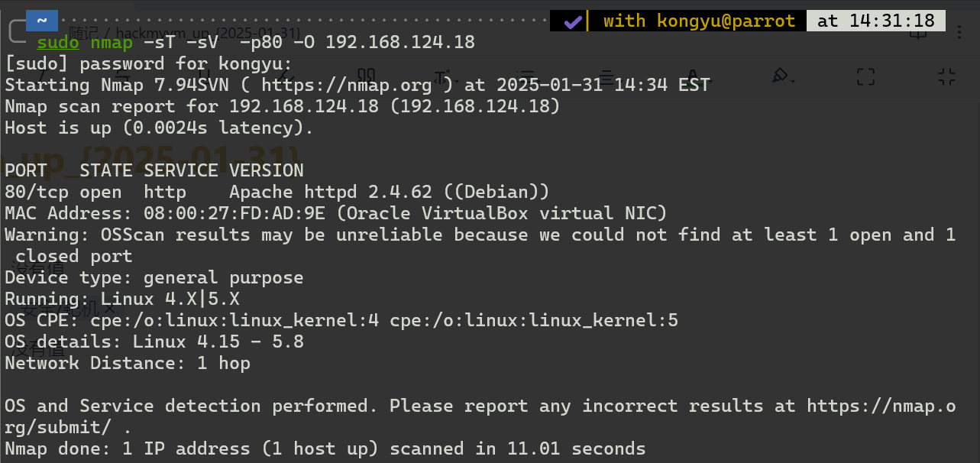
Task: Select the 随记 breadcrumb item
Action: pos(81,33)
